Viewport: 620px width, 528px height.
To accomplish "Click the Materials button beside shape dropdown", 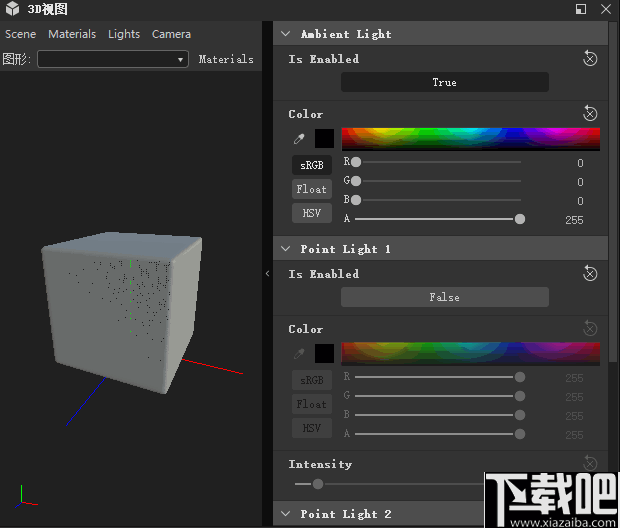I will click(226, 59).
